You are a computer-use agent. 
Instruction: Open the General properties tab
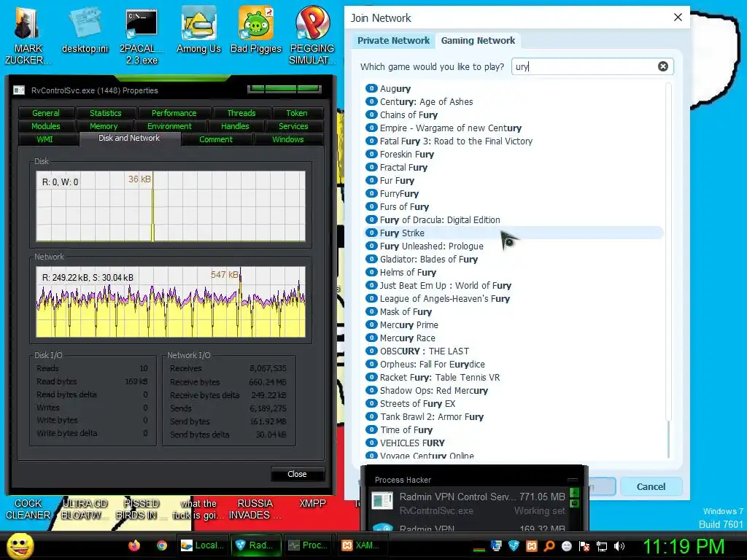[46, 113]
